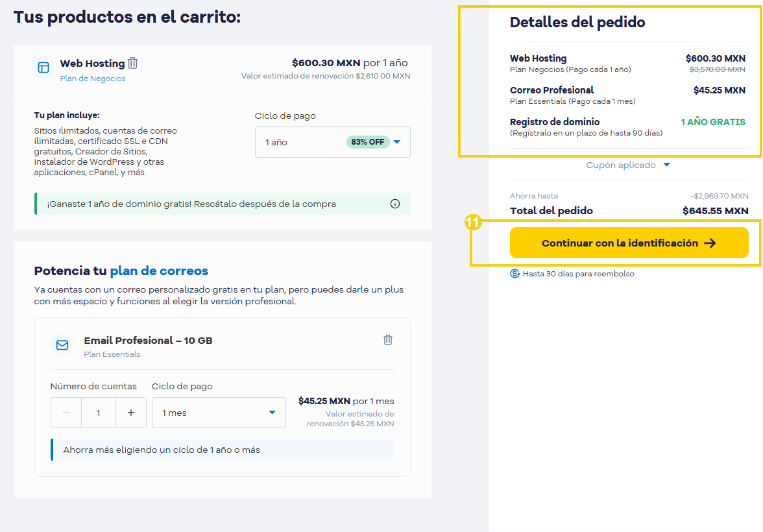The height and width of the screenshot is (532, 763).
Task: Open info icon on the free domain banner
Action: [395, 204]
